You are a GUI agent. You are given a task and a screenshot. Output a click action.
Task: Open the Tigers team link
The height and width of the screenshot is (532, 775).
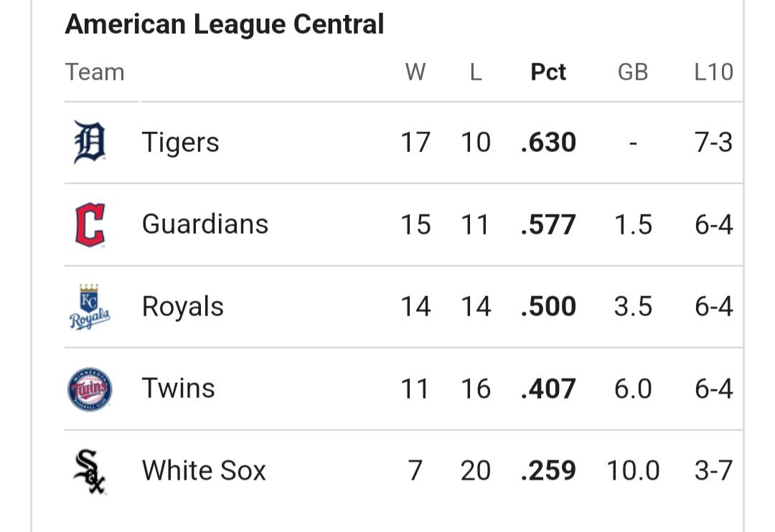tap(180, 143)
